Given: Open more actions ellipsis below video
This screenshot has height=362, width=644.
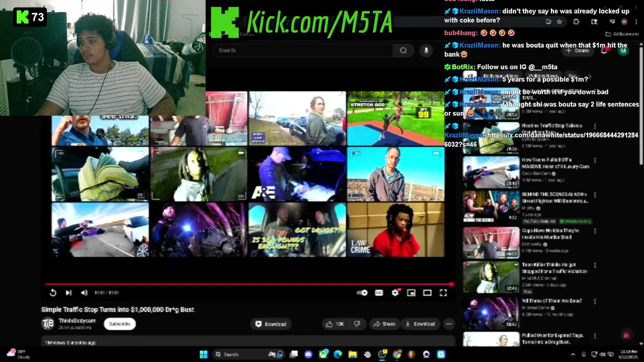Looking at the screenshot, I should pos(449,324).
